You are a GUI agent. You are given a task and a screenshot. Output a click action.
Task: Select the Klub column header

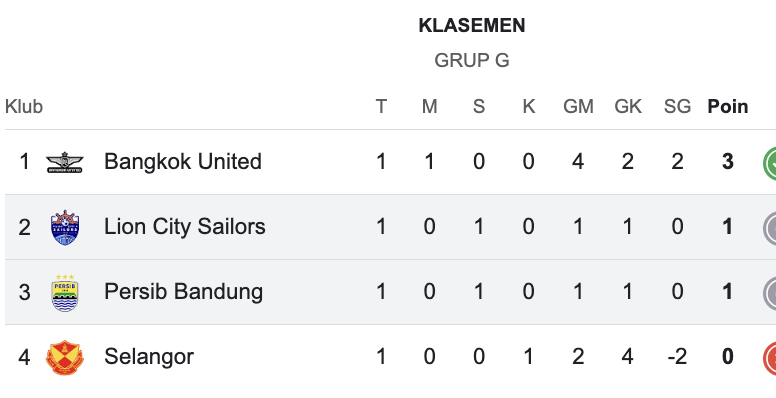click(x=24, y=106)
